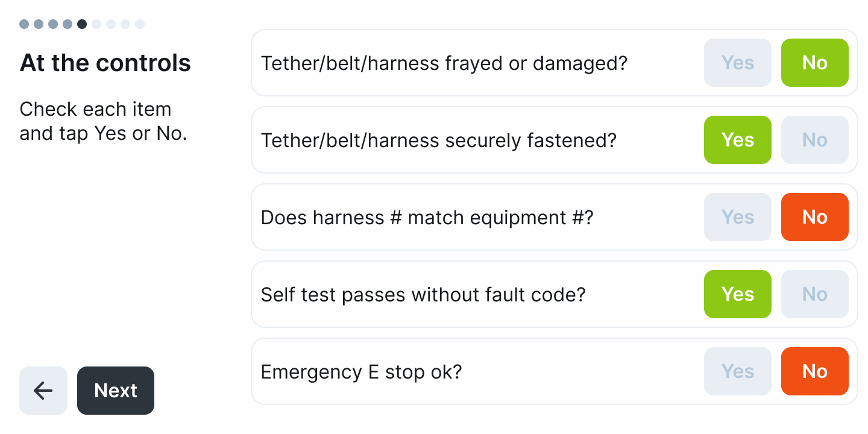This screenshot has height=434, width=868.
Task: Click the first progress step dot
Action: (x=24, y=24)
